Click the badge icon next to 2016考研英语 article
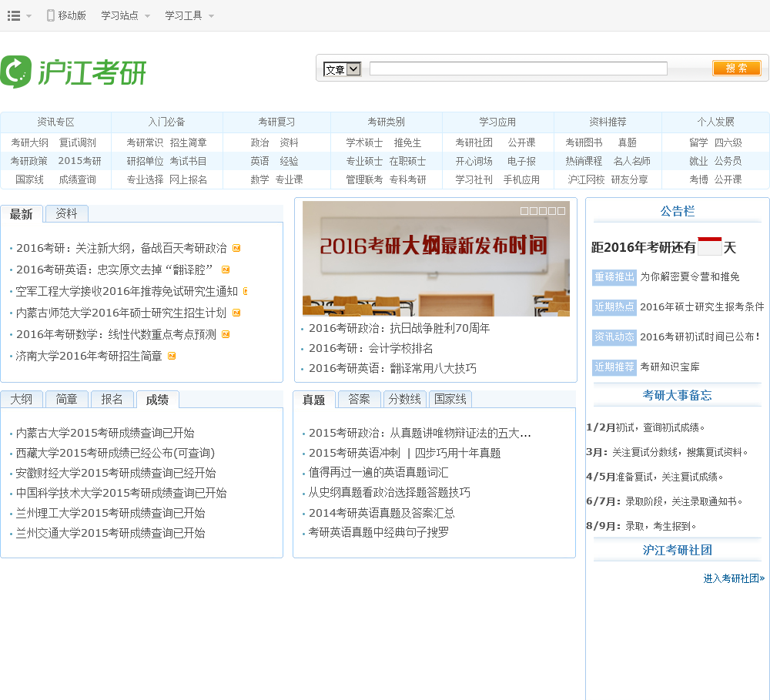Viewport: 770px width, 700px height. (x=226, y=270)
